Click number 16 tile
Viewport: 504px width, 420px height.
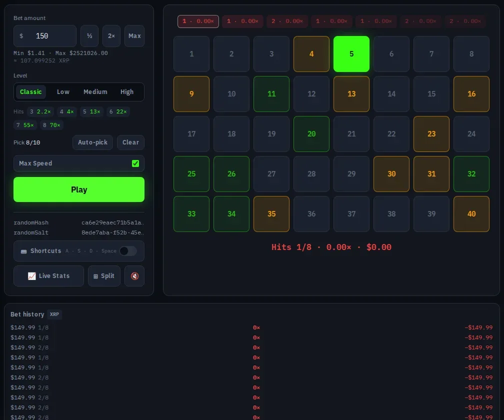point(471,94)
